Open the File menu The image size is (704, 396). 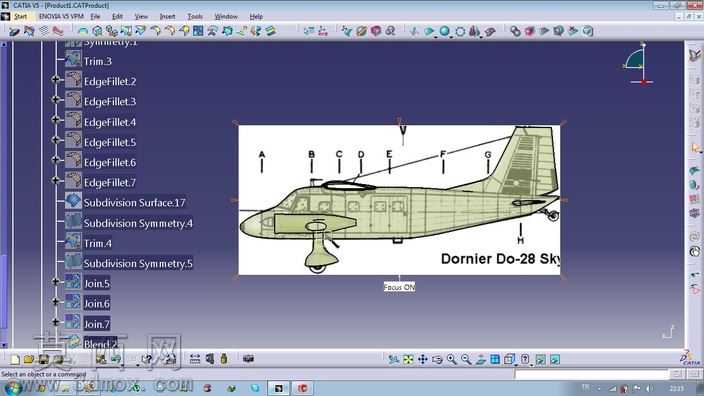[x=95, y=16]
